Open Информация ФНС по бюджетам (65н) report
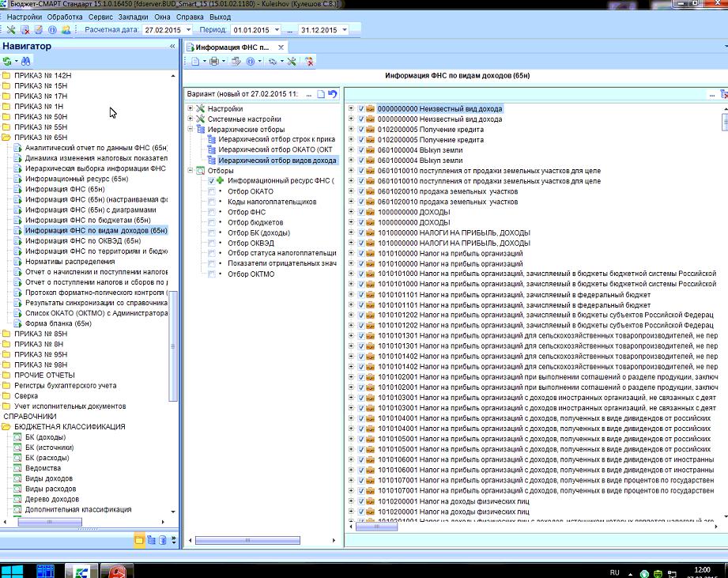 (87, 221)
